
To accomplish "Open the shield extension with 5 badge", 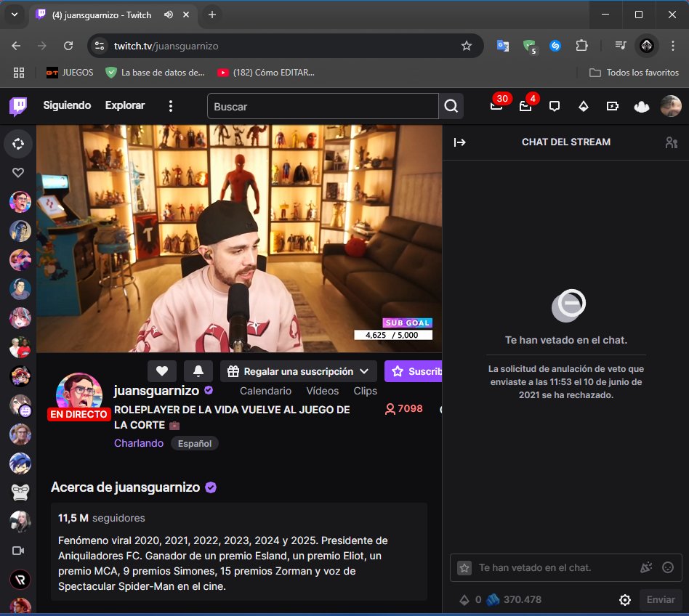I will [x=529, y=46].
